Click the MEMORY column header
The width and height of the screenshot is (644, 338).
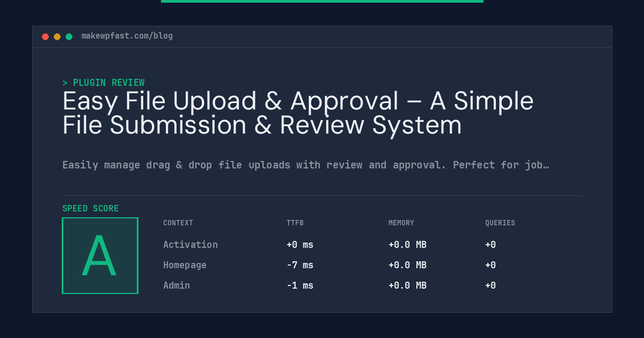pyautogui.click(x=401, y=223)
